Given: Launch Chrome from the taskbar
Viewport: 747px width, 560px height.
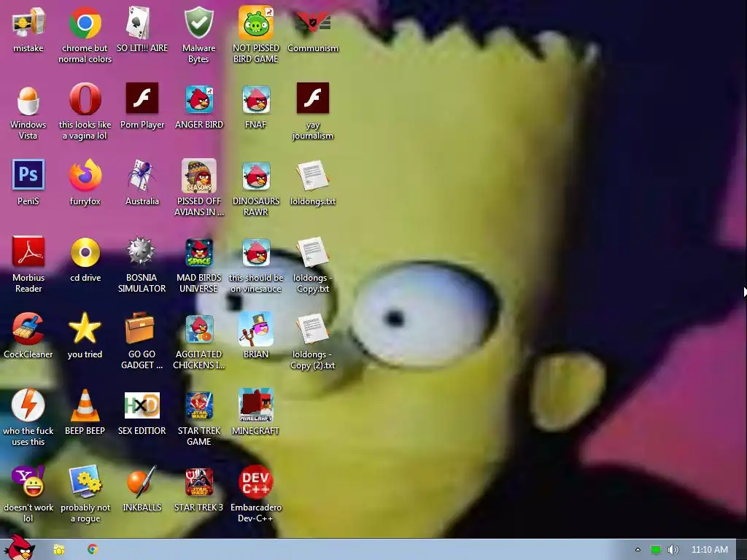Looking at the screenshot, I should click(93, 550).
